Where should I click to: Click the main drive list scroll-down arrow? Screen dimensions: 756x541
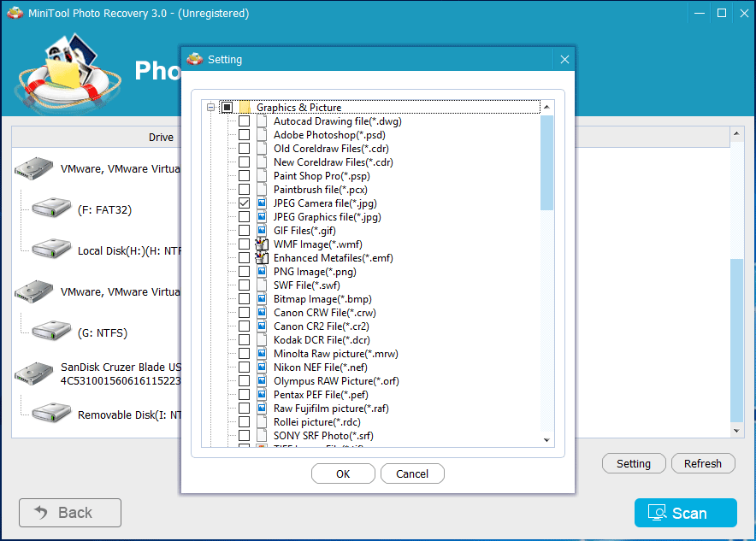(x=736, y=431)
